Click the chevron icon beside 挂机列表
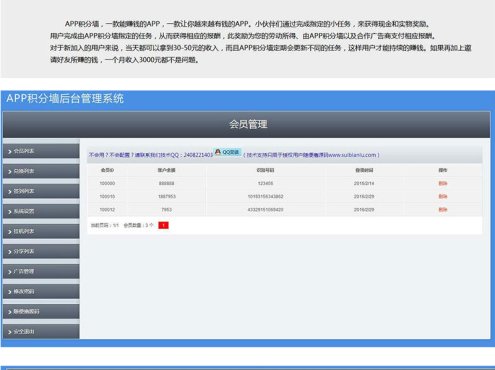 [10, 232]
